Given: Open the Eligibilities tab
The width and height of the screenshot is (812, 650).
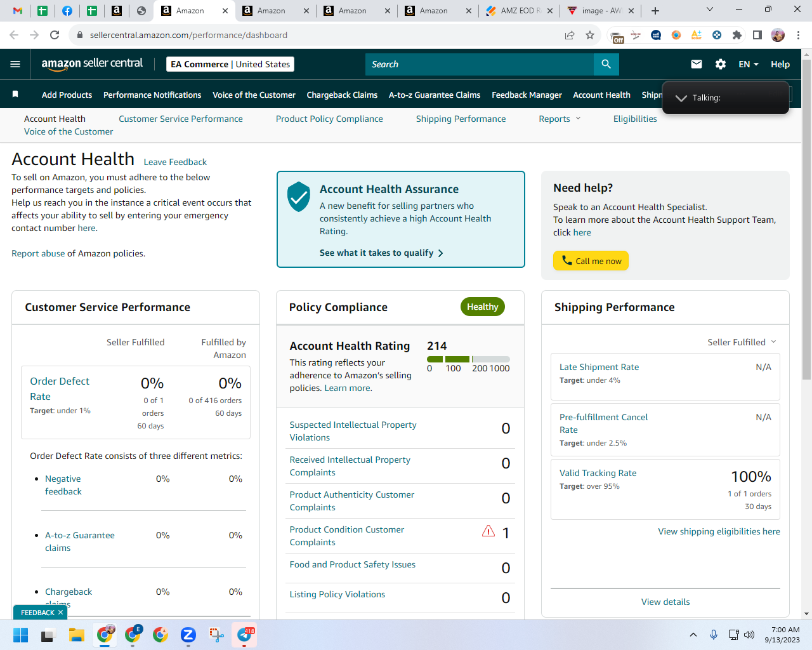Looking at the screenshot, I should (635, 119).
